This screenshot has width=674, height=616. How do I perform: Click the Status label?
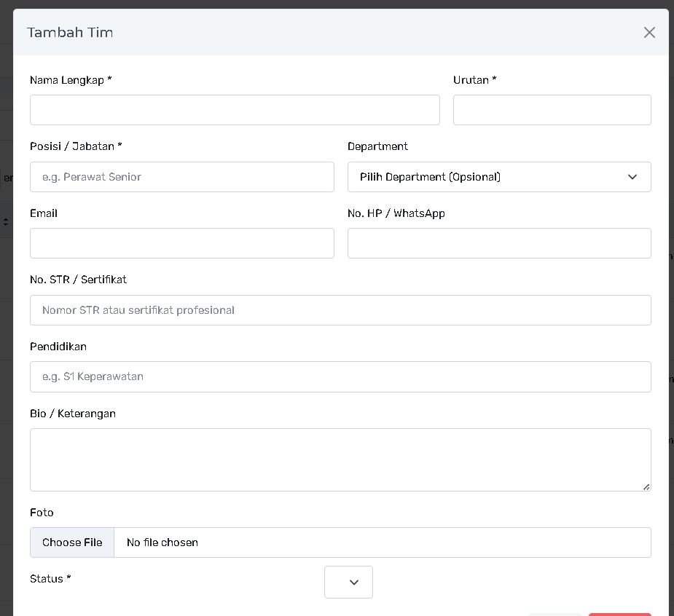(x=50, y=579)
